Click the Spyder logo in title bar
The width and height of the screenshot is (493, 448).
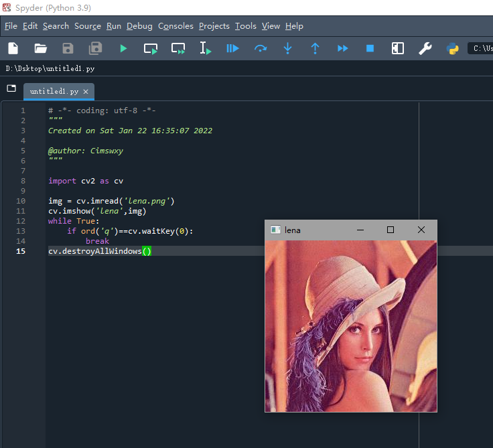coord(7,7)
